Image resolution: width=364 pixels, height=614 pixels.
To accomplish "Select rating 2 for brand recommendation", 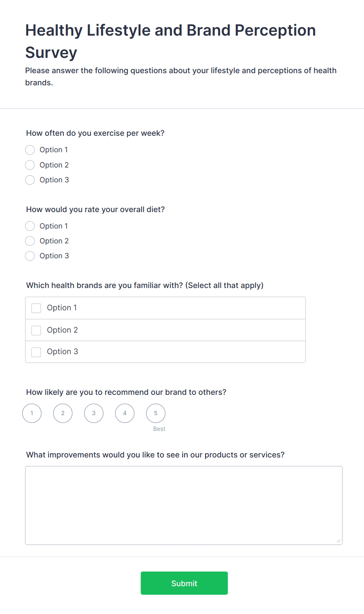I will (63, 413).
